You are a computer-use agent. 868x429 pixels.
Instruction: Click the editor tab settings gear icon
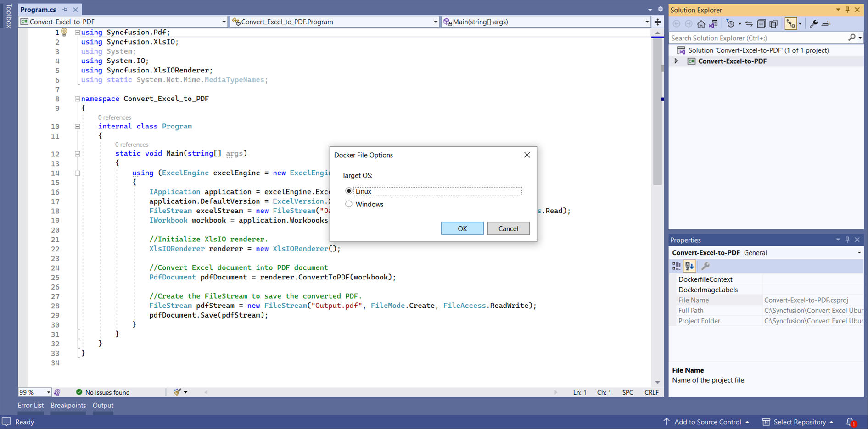[660, 9]
